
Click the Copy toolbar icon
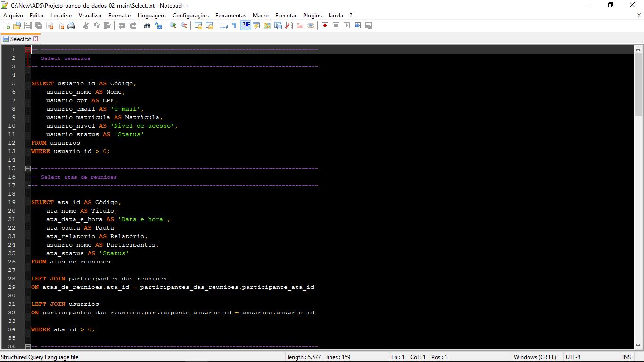(x=96, y=25)
